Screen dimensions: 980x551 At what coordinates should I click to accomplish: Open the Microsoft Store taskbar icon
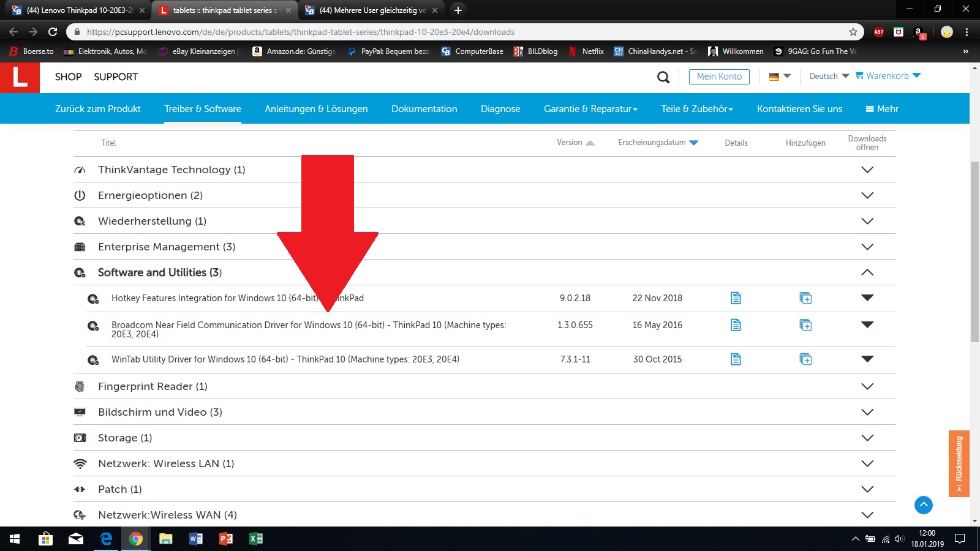[x=46, y=539]
